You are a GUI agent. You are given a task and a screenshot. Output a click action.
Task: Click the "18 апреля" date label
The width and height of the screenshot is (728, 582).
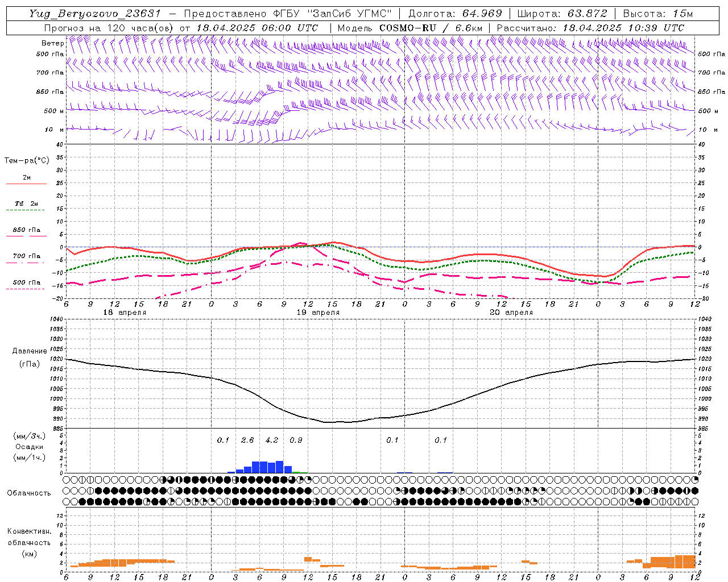[x=125, y=313]
